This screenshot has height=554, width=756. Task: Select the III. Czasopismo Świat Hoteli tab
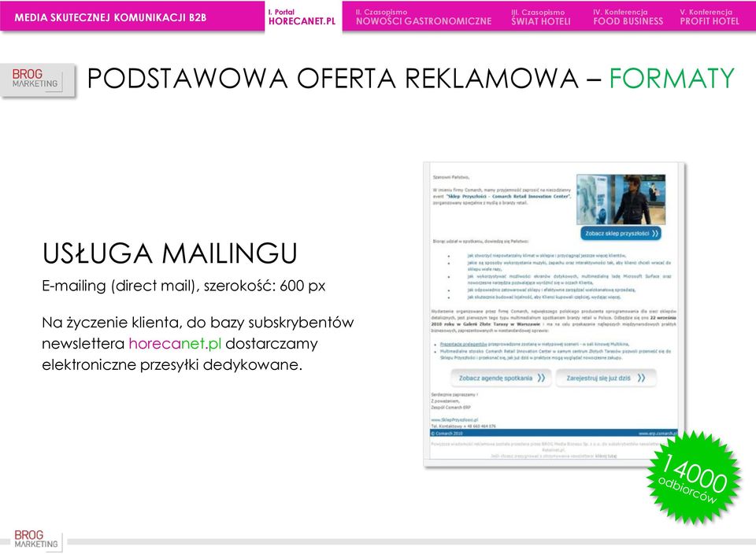[x=540, y=17]
